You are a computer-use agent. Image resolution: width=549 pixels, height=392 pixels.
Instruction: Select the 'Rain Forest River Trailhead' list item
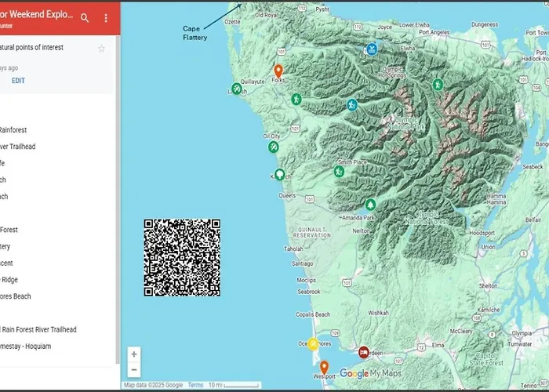(x=38, y=330)
